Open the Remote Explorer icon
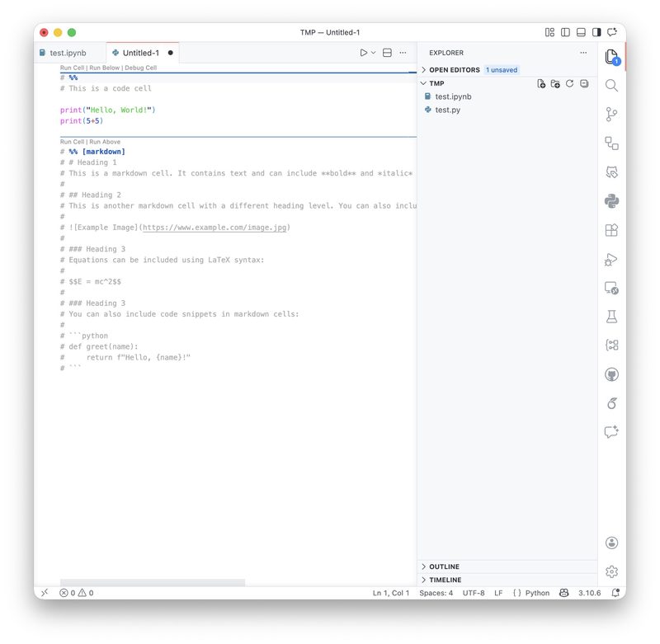The image size is (660, 644). coord(611,288)
